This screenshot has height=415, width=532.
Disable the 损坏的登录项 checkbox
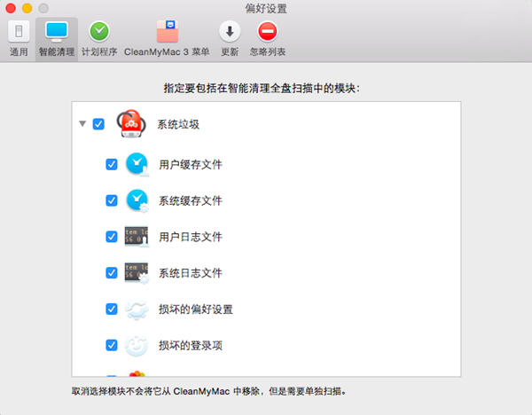tap(112, 345)
